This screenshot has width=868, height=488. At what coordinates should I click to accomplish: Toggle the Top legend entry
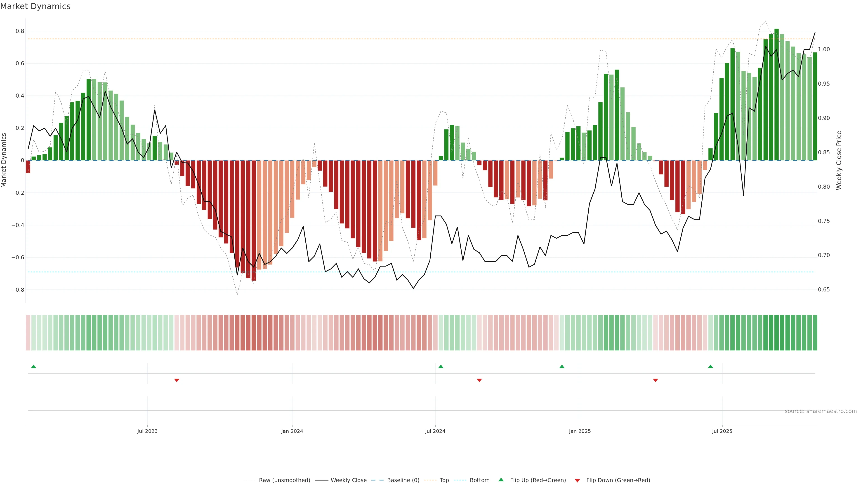coord(444,480)
